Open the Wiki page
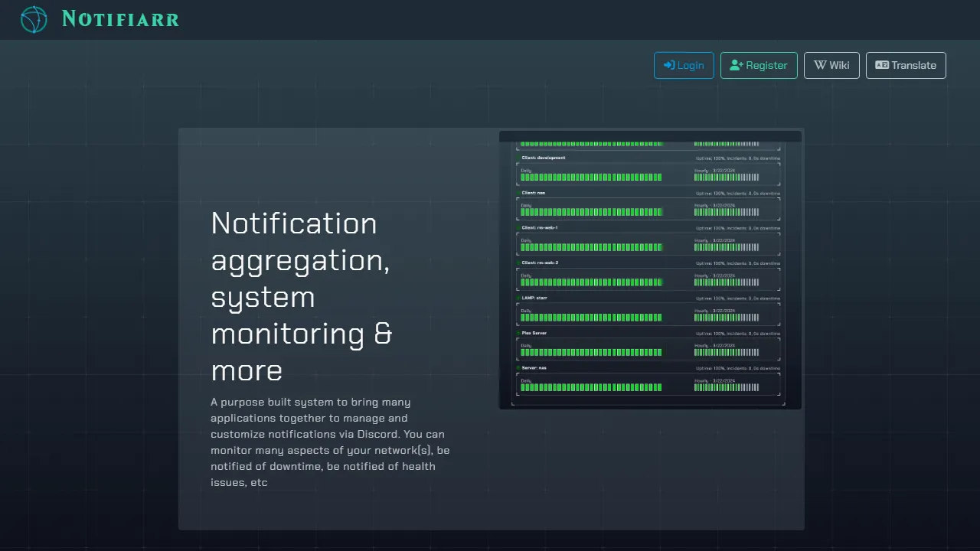The height and width of the screenshot is (551, 980). point(831,65)
